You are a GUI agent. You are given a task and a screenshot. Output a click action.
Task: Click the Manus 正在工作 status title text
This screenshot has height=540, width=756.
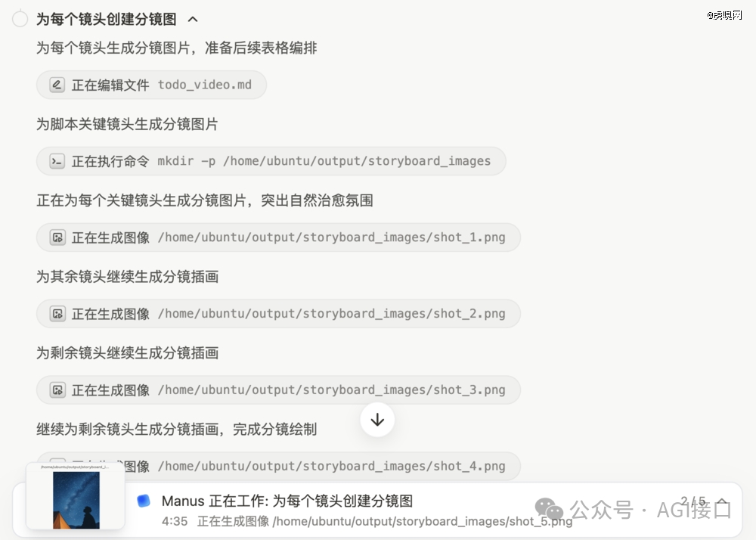(287, 501)
